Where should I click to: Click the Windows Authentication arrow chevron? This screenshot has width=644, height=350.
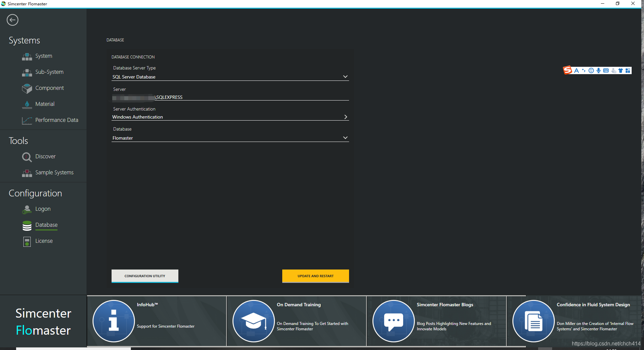pos(346,117)
